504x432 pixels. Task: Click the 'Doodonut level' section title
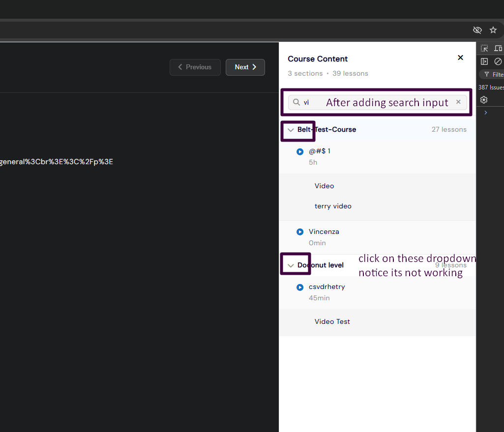click(321, 265)
